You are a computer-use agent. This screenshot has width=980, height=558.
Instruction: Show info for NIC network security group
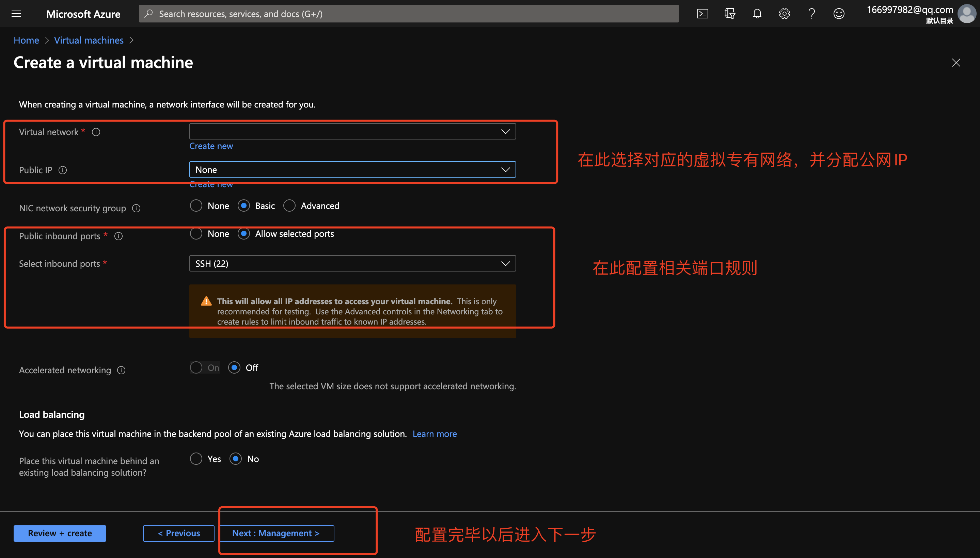(x=136, y=208)
